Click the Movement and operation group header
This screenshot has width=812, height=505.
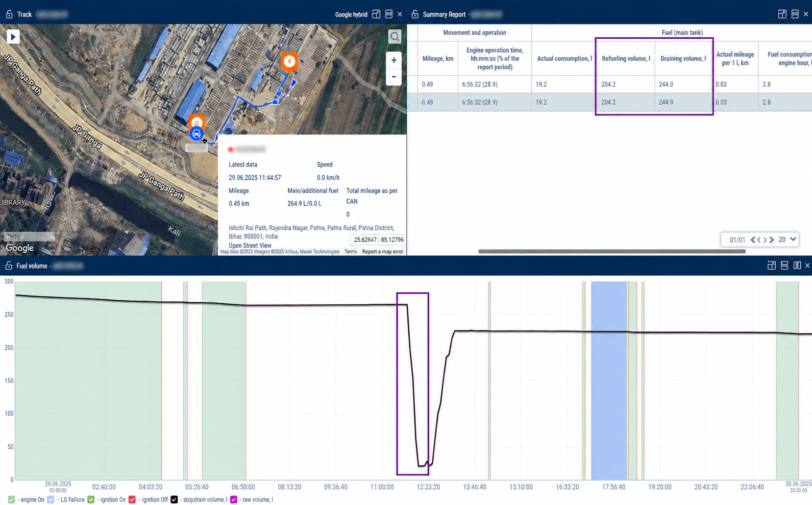(475, 33)
